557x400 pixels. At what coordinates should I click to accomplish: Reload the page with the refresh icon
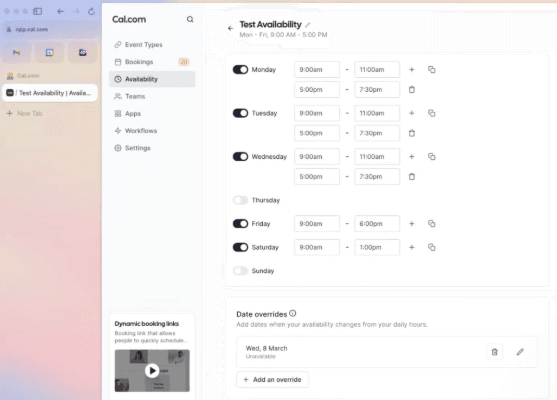tap(91, 11)
